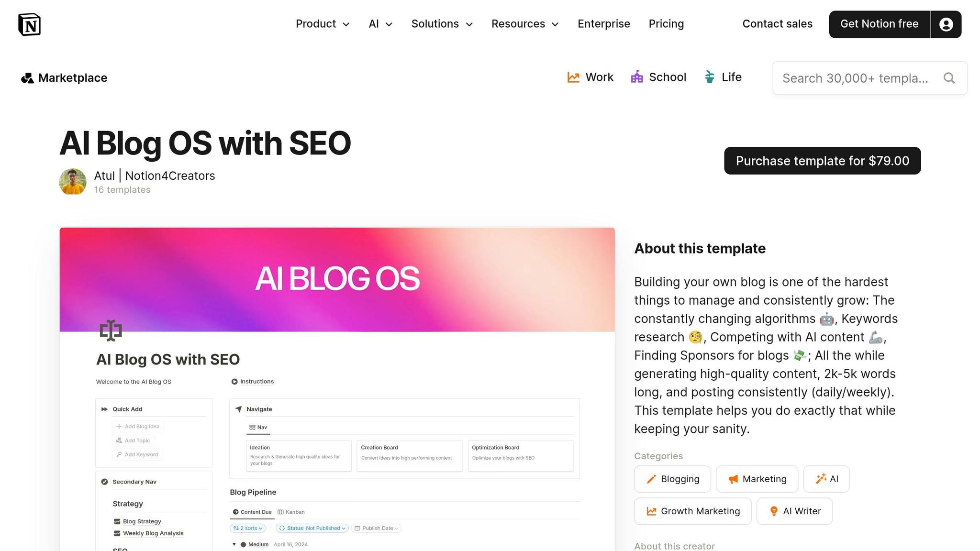Select the School templates category icon
This screenshot has height=551, width=980.
pos(636,77)
